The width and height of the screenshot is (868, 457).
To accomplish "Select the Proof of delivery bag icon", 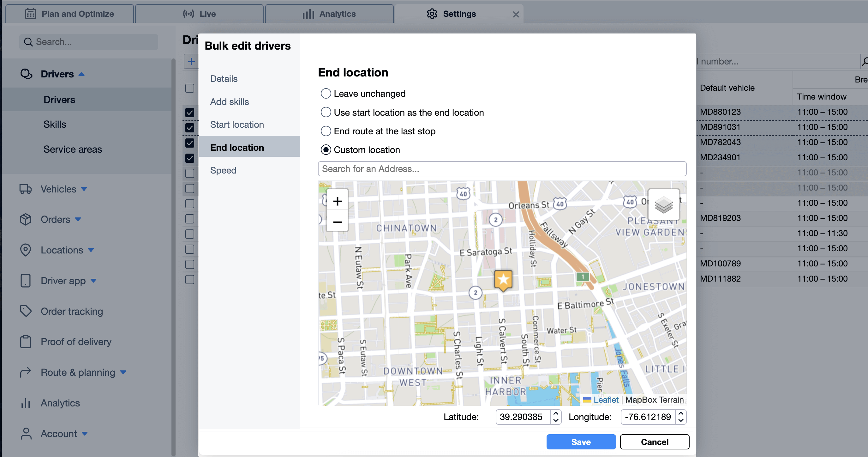I will pos(26,342).
